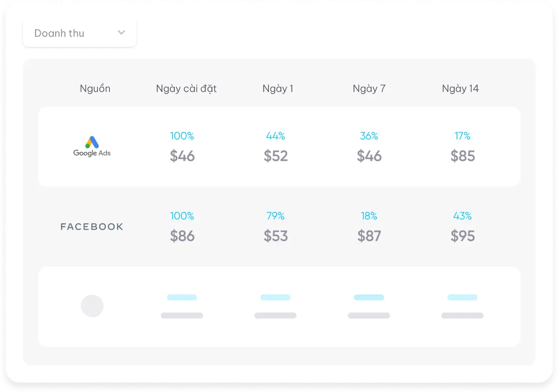Sort by Ngày cài đặt column
Screen dimensions: 558x392
click(x=186, y=88)
